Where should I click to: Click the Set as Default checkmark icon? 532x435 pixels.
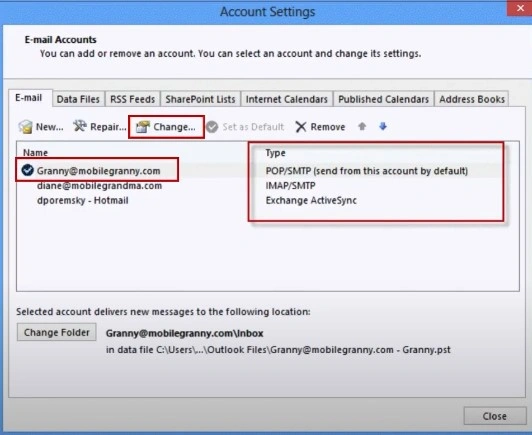(x=212, y=127)
